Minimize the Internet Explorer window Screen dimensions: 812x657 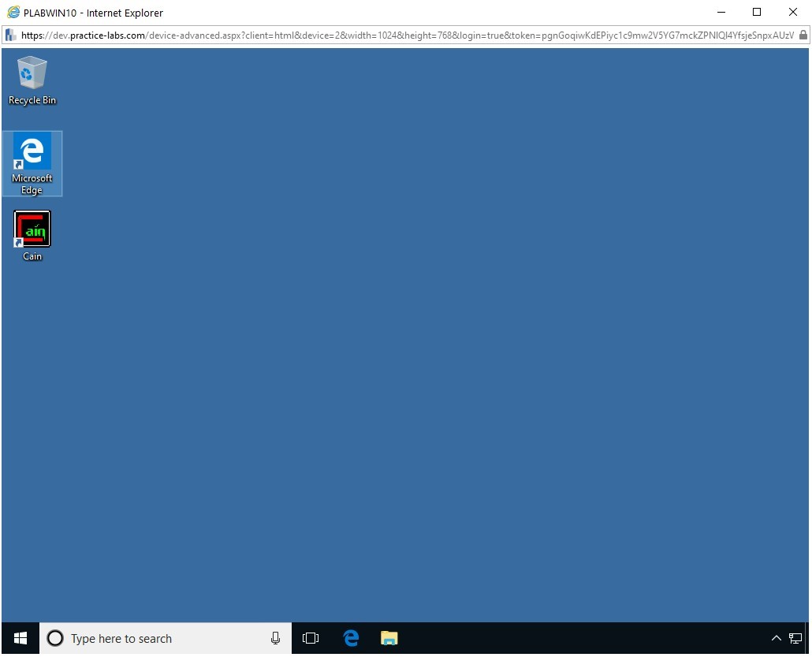coord(721,12)
